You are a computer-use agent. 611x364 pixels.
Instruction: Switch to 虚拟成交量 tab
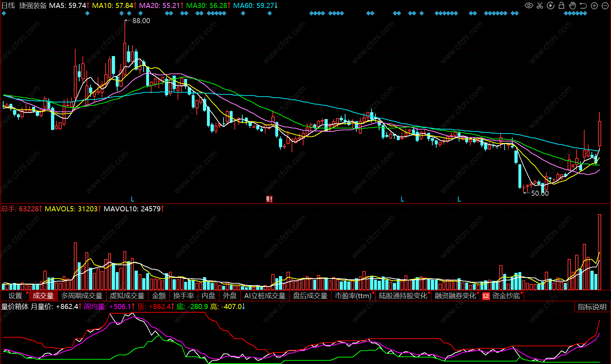point(127,296)
